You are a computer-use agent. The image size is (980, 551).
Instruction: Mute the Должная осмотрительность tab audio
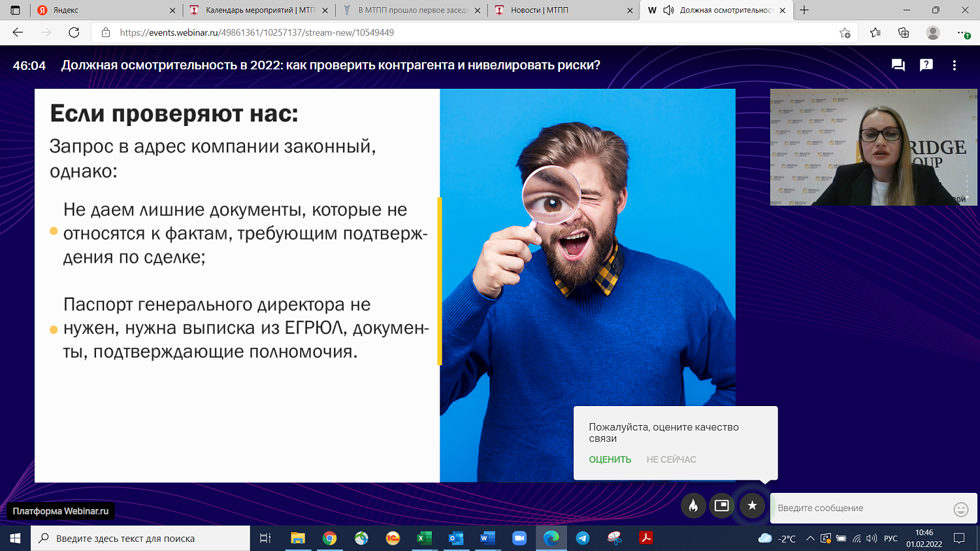[668, 10]
